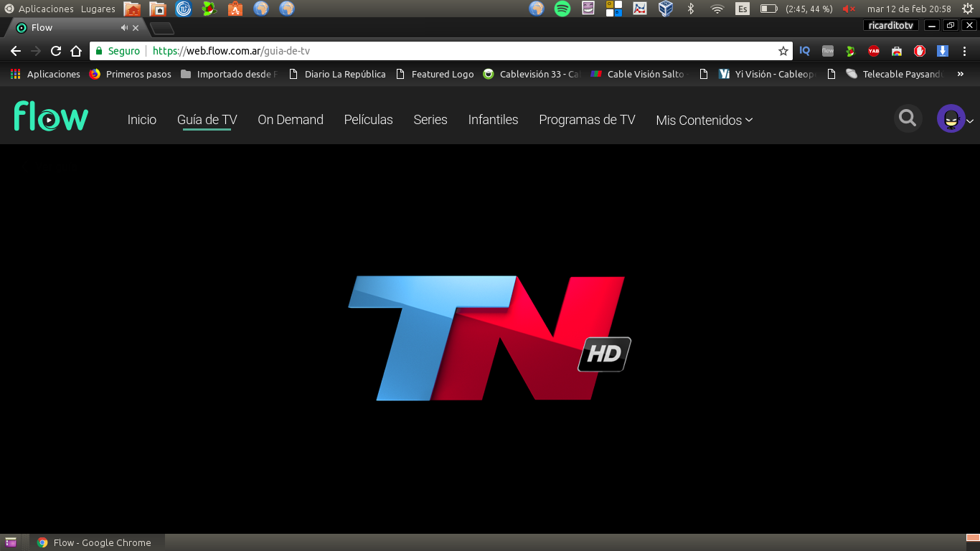Screen dimensions: 980x551
Task: Click the TN HD channel logo
Action: [489, 338]
